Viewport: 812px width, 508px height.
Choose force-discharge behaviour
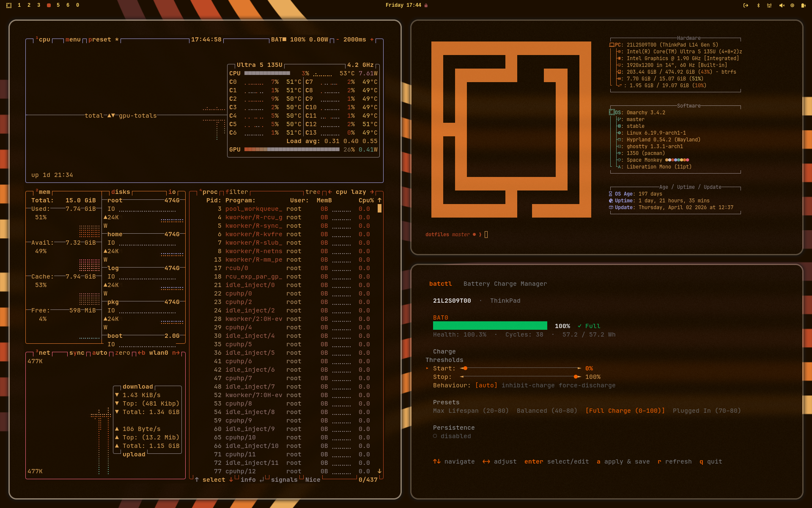coord(587,385)
